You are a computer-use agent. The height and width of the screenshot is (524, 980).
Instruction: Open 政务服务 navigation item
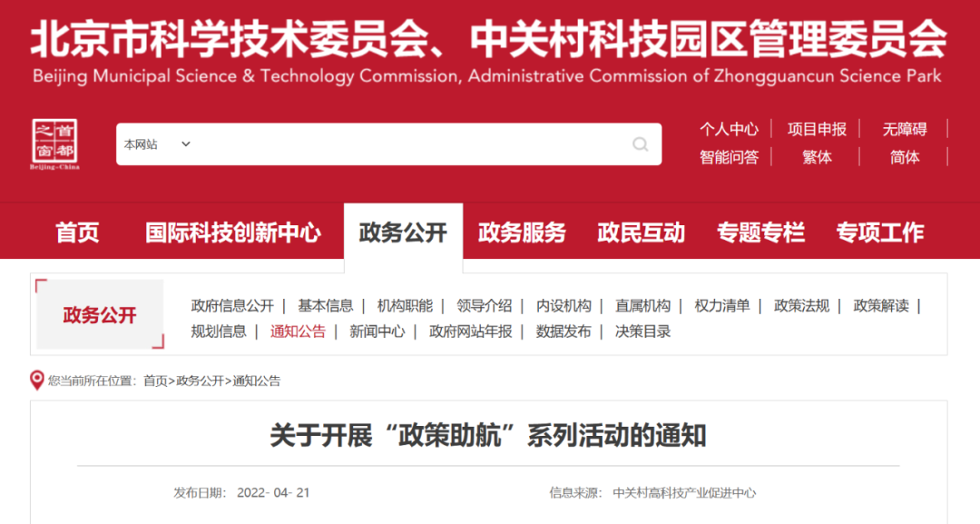point(522,232)
